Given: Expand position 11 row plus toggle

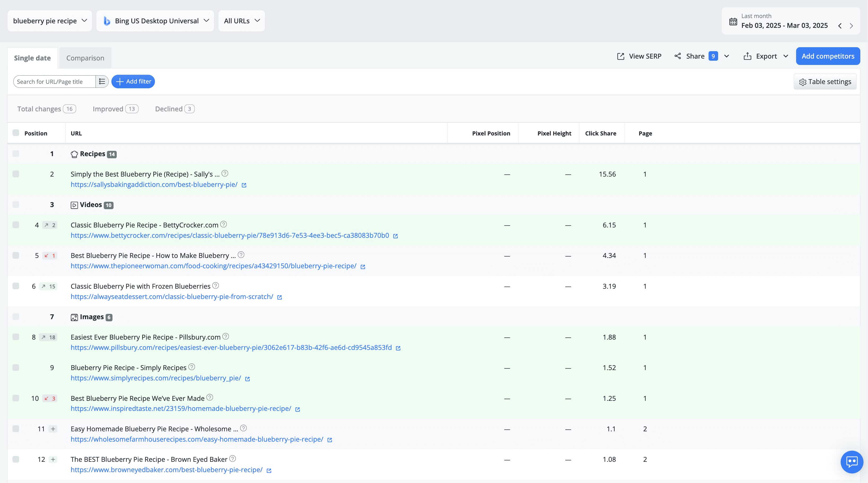Looking at the screenshot, I should point(53,429).
